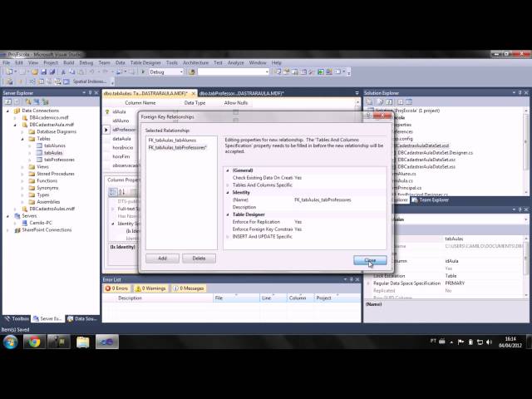Switch to the Toolbox tab

17,318
